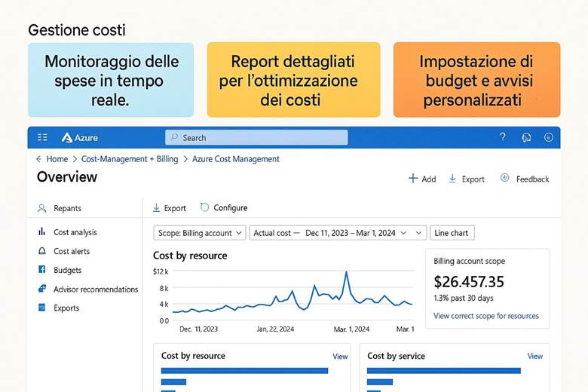Click the Dec. 11, 2023 axis label

[198, 329]
